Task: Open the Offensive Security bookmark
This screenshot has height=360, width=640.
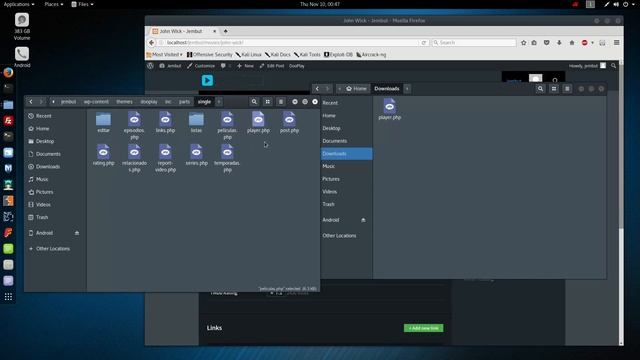Action: (210, 55)
